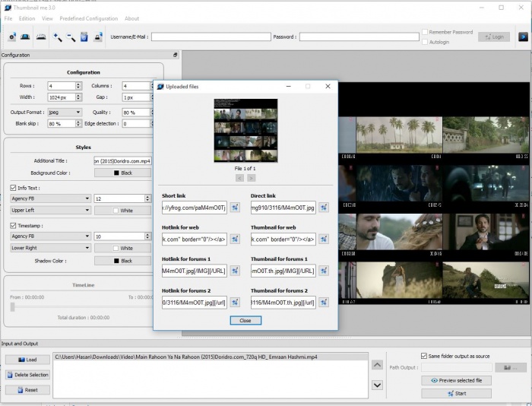Copy Hotlink for web code

pos(235,239)
